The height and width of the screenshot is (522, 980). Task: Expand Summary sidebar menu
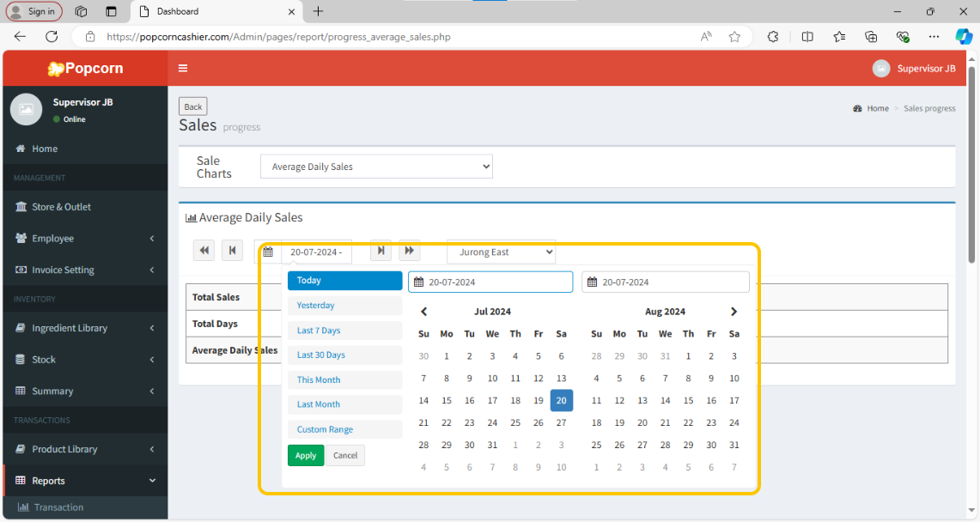[85, 391]
